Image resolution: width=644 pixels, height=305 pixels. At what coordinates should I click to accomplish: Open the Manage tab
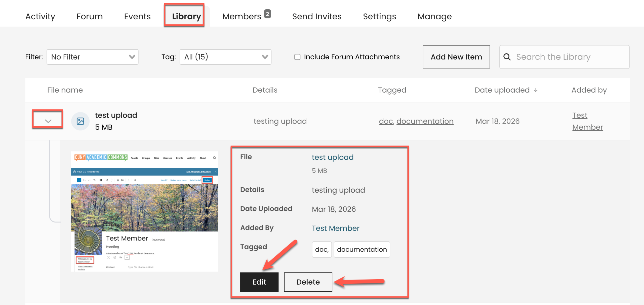(435, 16)
